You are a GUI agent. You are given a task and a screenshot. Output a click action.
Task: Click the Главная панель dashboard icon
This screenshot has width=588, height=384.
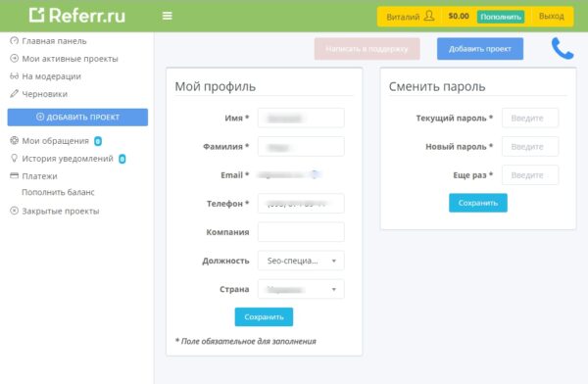[x=15, y=40]
